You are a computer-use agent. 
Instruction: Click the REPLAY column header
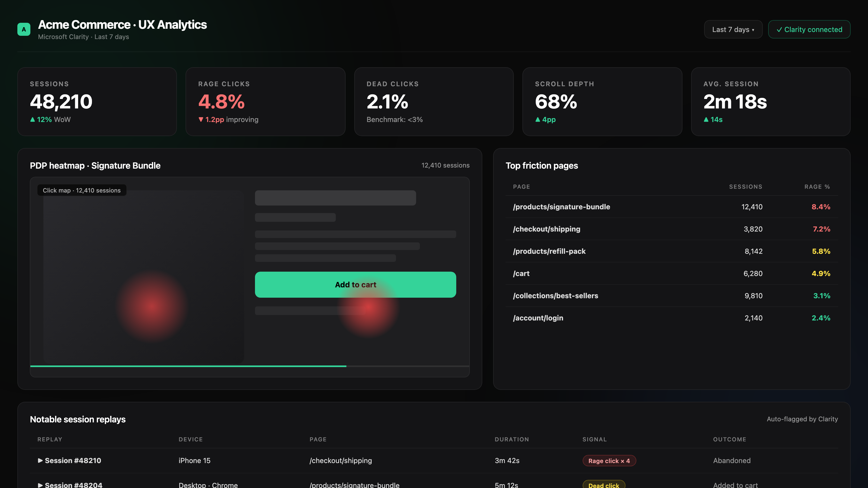point(50,439)
